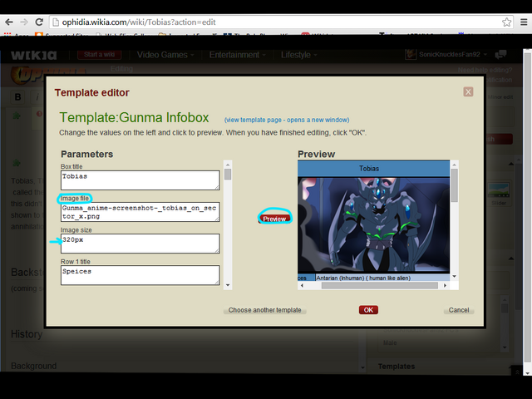Click Parameters list scroll up arrow

(228, 165)
